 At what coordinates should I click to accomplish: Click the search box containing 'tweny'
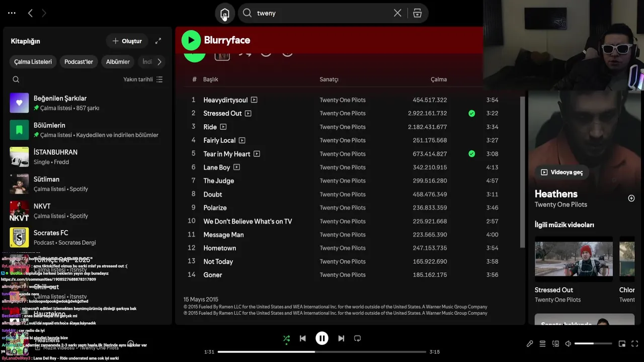tap(333, 13)
